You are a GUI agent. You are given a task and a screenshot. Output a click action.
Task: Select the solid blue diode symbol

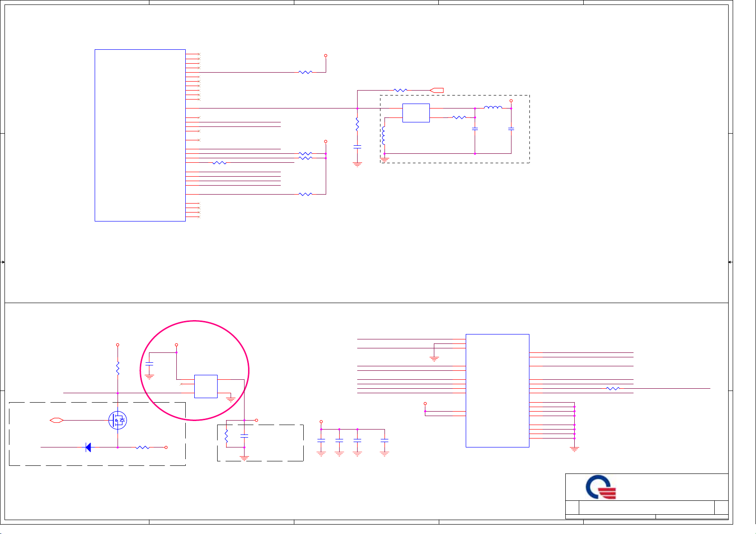coord(88,447)
